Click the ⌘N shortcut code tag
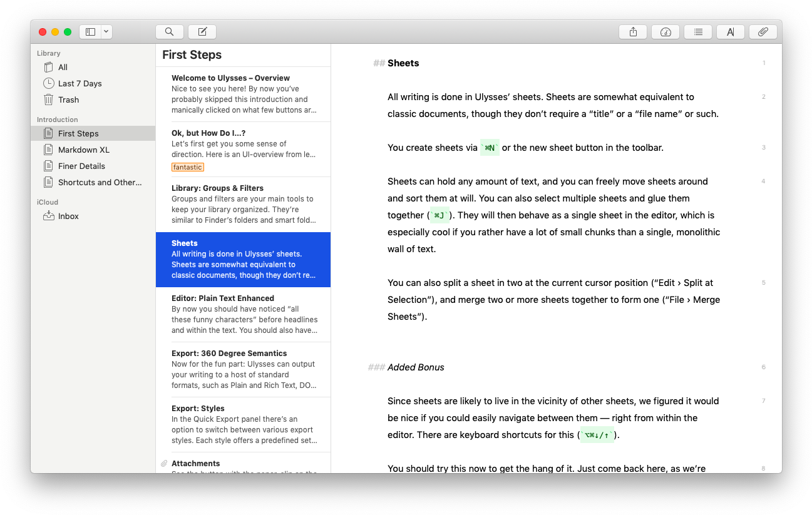Viewport: 812px width, 515px height. 490,148
